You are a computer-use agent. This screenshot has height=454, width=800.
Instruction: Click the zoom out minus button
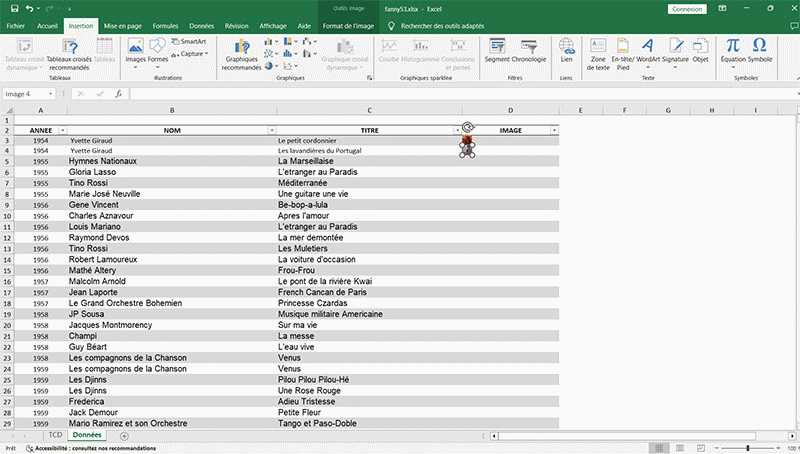pos(717,448)
